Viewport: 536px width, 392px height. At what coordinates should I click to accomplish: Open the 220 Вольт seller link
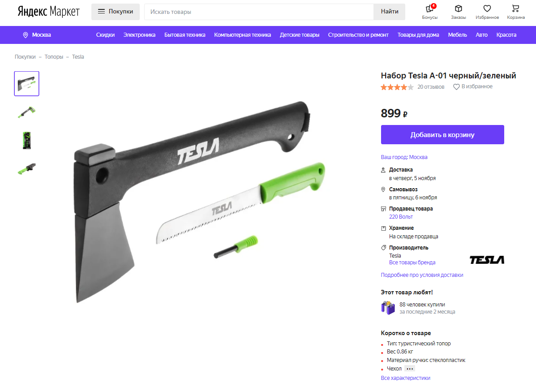(x=401, y=216)
